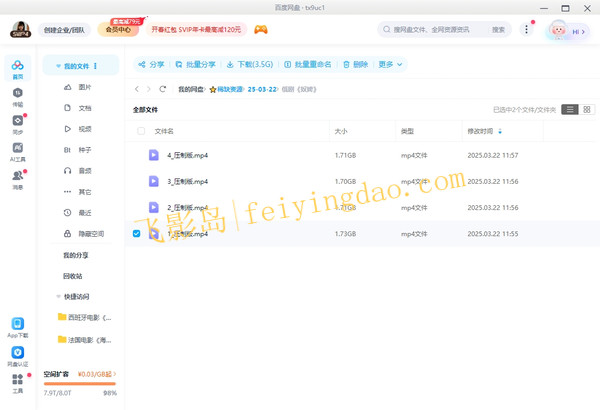The width and height of the screenshot is (600, 410).
Task: Collapse the 快捷访问 section arrow
Action: click(58, 296)
